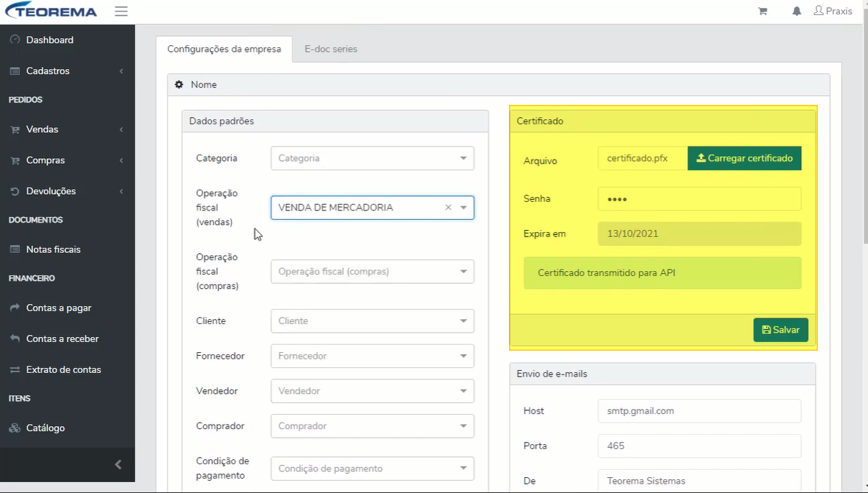Open Operação fiscal (vendas) dropdown
868x493 pixels.
372,207
